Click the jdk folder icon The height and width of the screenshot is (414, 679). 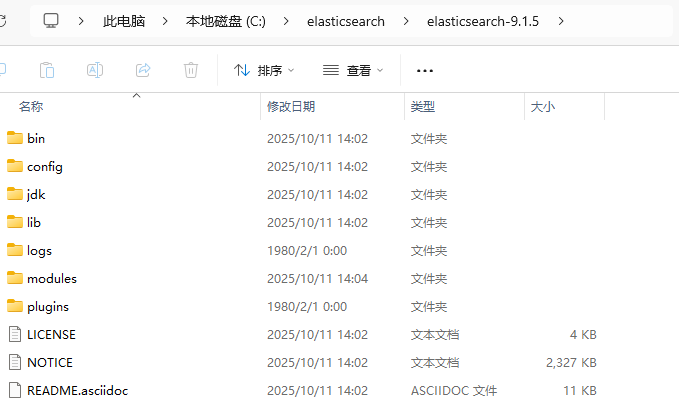(x=15, y=194)
